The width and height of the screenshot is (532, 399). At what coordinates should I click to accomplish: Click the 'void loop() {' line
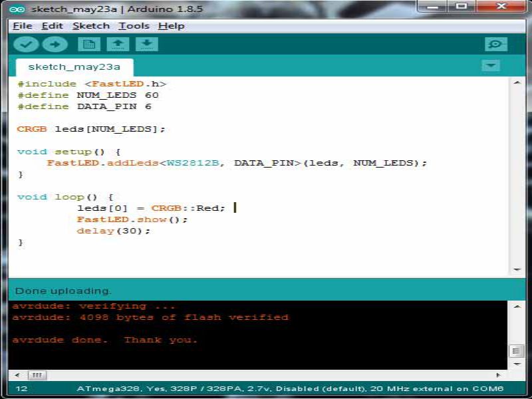coord(65,197)
